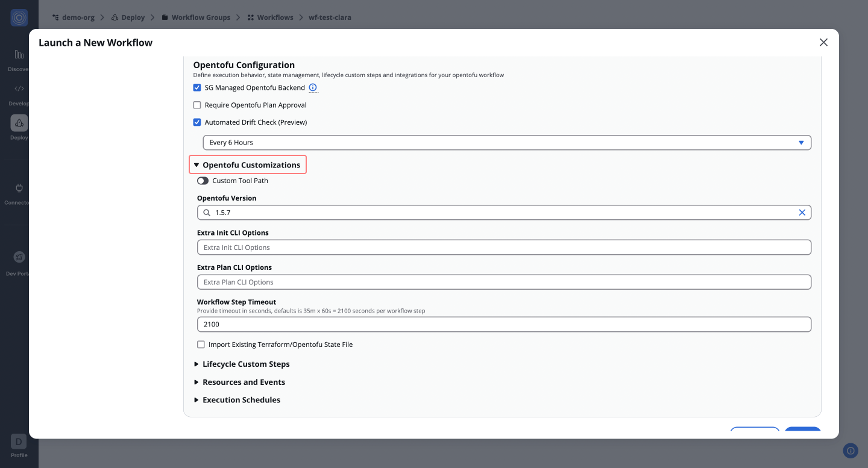Open Connectors in the sidebar

19,193
